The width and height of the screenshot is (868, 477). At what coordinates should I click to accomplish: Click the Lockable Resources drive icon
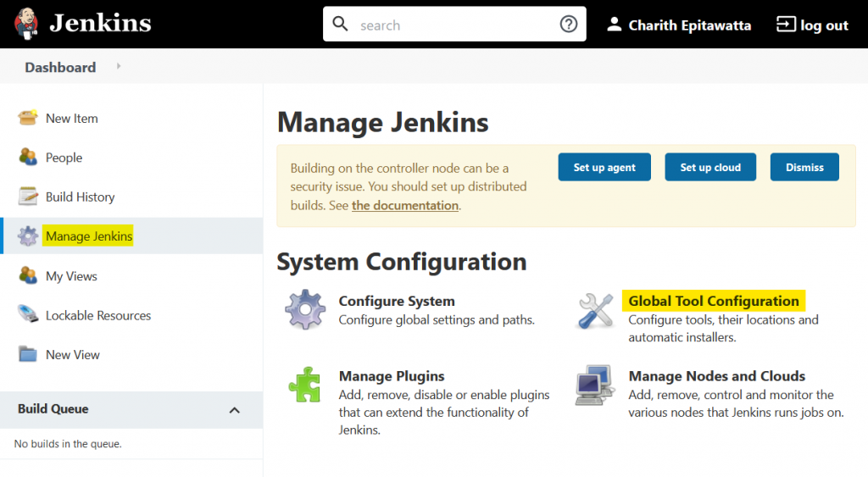(x=28, y=314)
